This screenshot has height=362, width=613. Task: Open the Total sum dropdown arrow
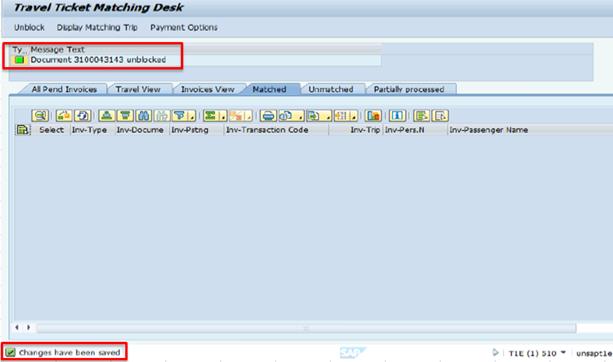point(223,116)
